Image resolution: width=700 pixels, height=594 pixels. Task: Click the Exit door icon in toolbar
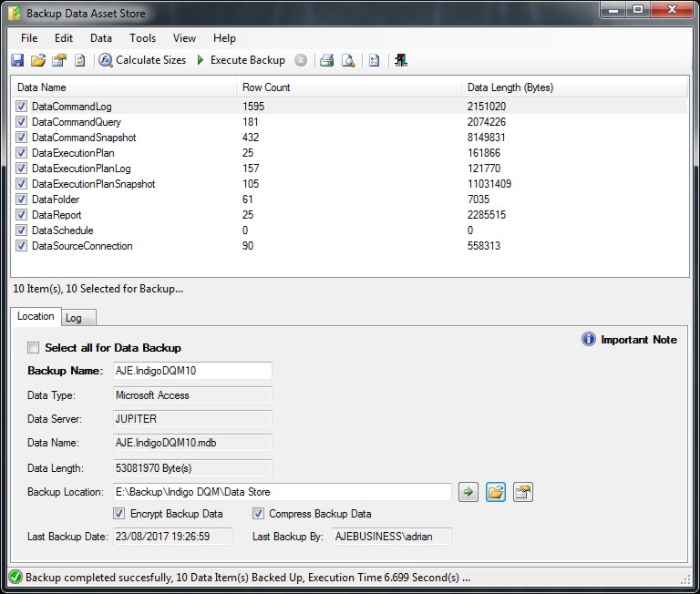point(401,60)
